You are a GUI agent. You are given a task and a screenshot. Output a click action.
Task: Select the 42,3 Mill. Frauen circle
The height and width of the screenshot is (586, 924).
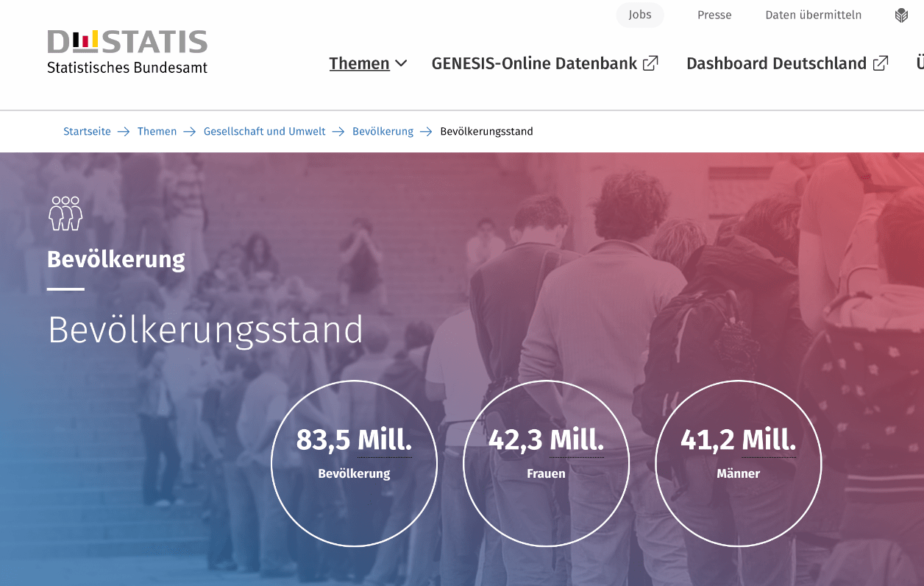point(546,463)
